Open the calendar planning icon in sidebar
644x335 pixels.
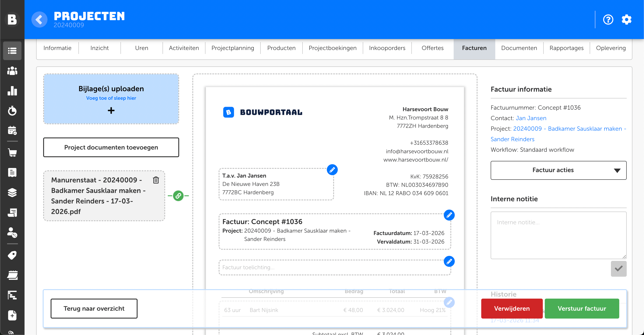click(x=12, y=130)
